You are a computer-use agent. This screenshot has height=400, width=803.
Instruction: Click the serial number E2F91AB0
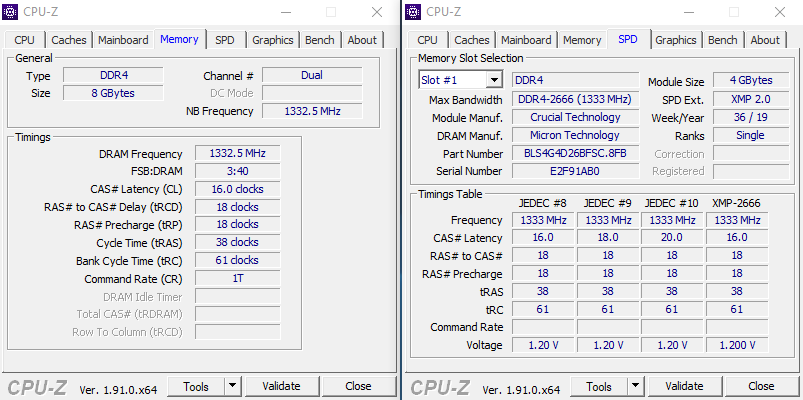click(x=576, y=171)
